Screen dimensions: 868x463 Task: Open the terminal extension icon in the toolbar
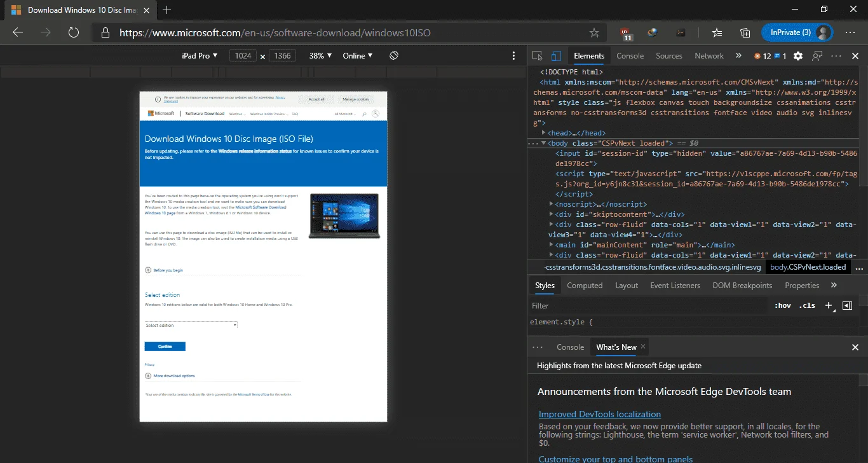(680, 32)
